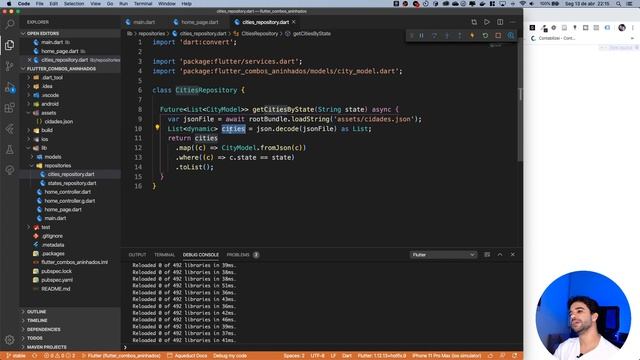Screen dimensions: 640x360
Task: Open README.md in the explorer
Action: point(56,289)
